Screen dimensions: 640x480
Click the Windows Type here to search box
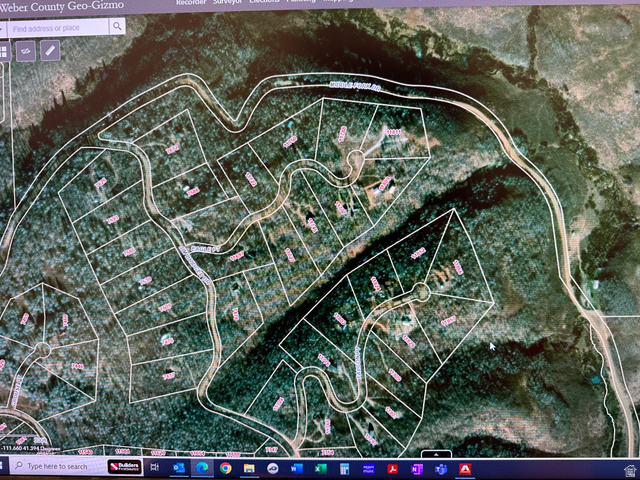[x=58, y=466]
